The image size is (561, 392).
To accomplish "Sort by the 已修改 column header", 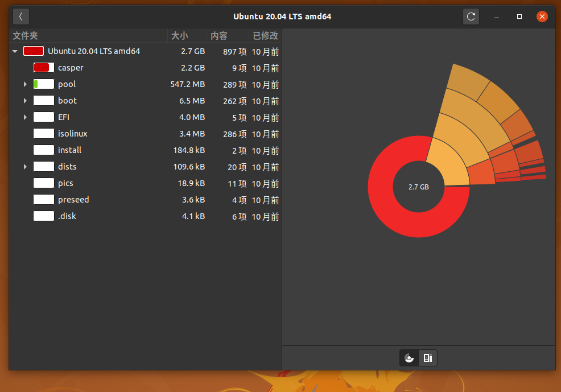I will coord(265,36).
